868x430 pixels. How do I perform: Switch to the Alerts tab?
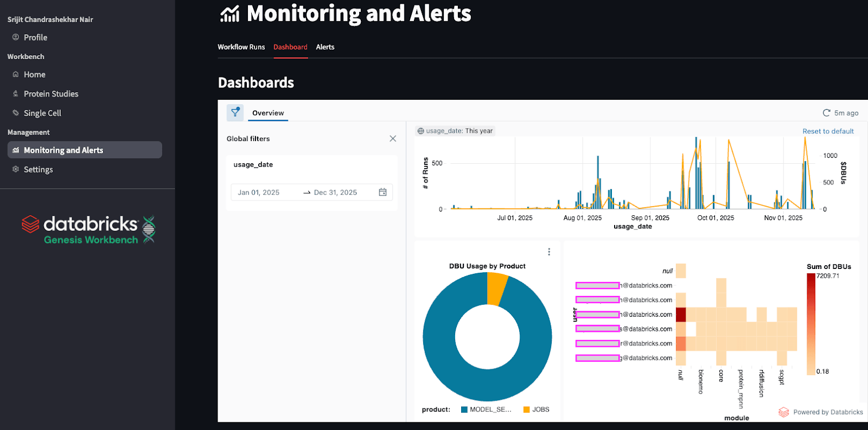pos(325,47)
